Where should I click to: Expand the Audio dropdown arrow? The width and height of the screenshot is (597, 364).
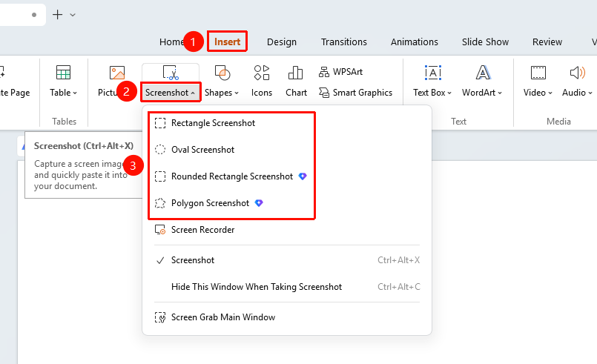coord(590,93)
